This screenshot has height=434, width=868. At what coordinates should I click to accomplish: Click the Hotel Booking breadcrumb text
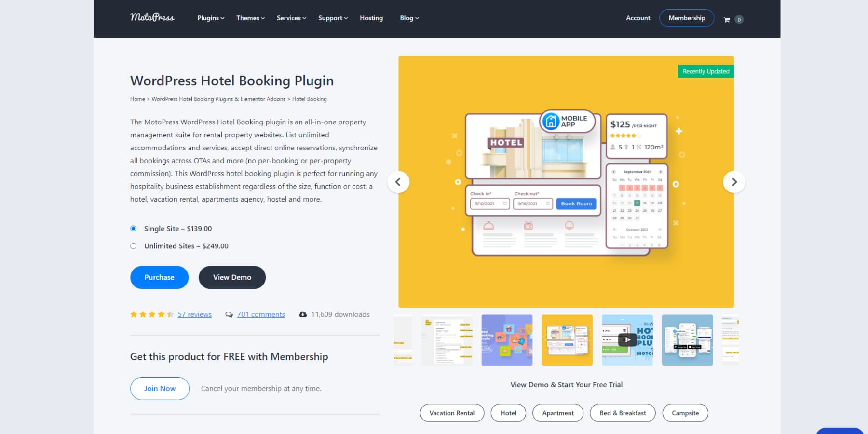click(x=310, y=99)
